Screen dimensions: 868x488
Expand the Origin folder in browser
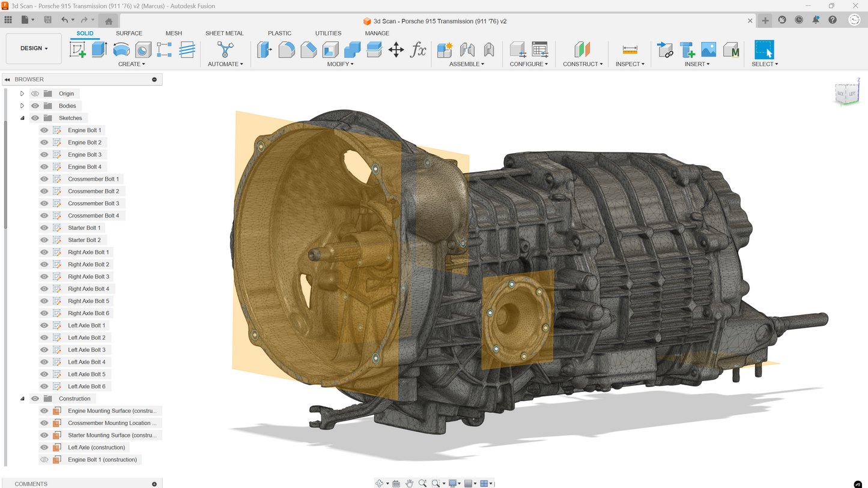pyautogui.click(x=22, y=94)
